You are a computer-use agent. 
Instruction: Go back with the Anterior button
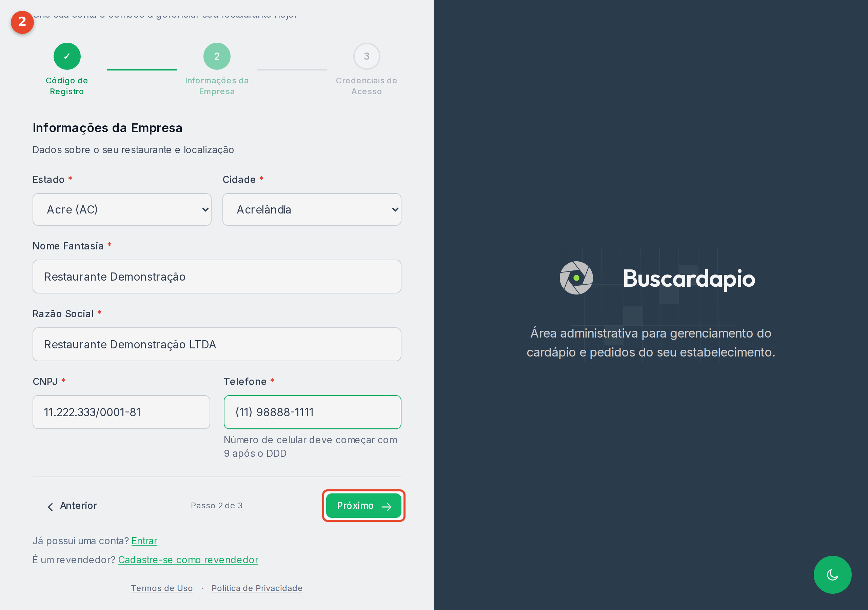pyautogui.click(x=72, y=506)
